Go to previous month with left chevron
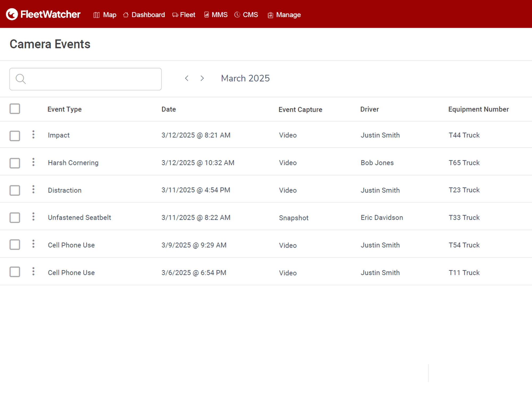Viewport: 532px width, 399px height. tap(187, 78)
